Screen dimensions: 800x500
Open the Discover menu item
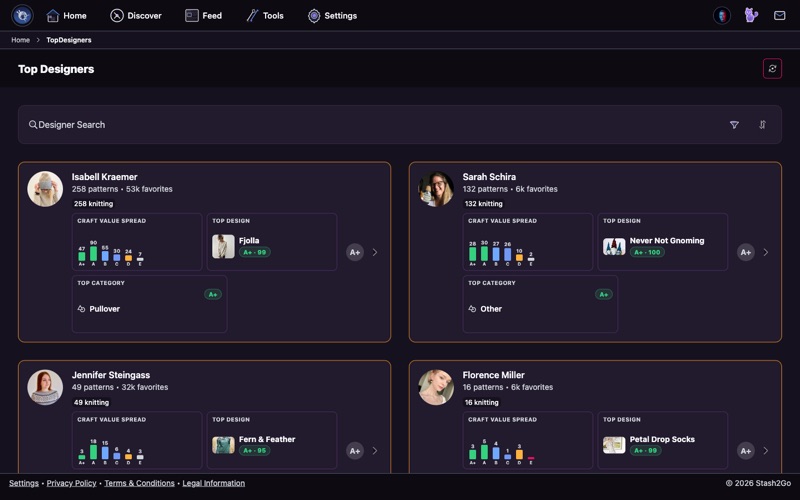[136, 16]
